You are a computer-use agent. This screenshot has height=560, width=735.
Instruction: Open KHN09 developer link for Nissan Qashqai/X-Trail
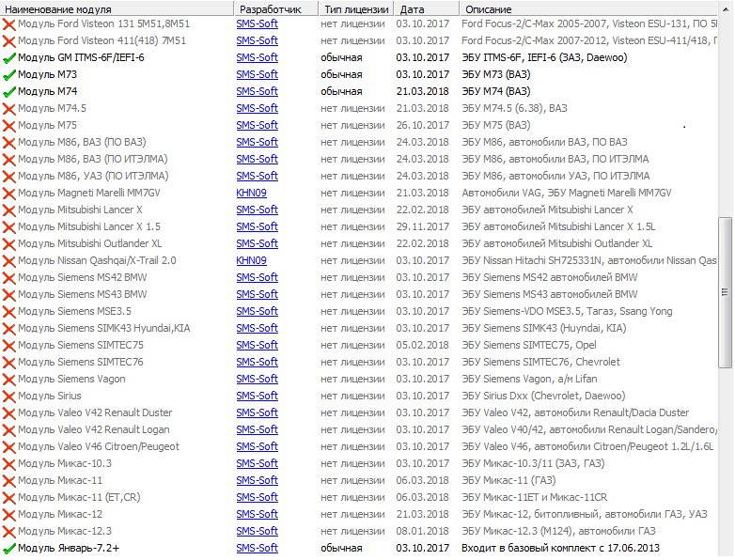(x=251, y=261)
